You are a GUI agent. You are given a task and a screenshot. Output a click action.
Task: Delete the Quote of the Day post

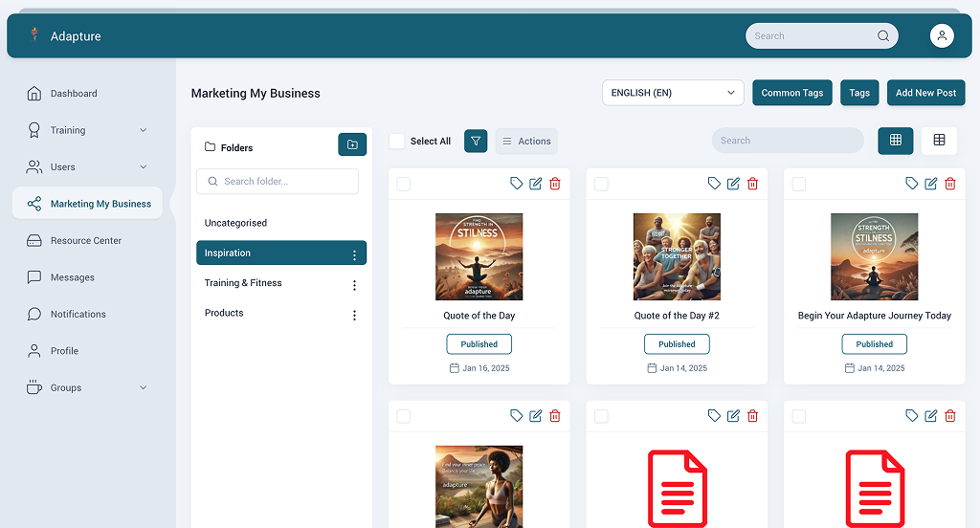point(555,184)
